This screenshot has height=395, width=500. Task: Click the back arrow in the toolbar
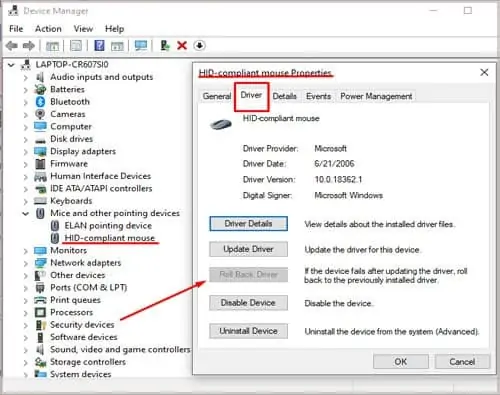pos(12,45)
